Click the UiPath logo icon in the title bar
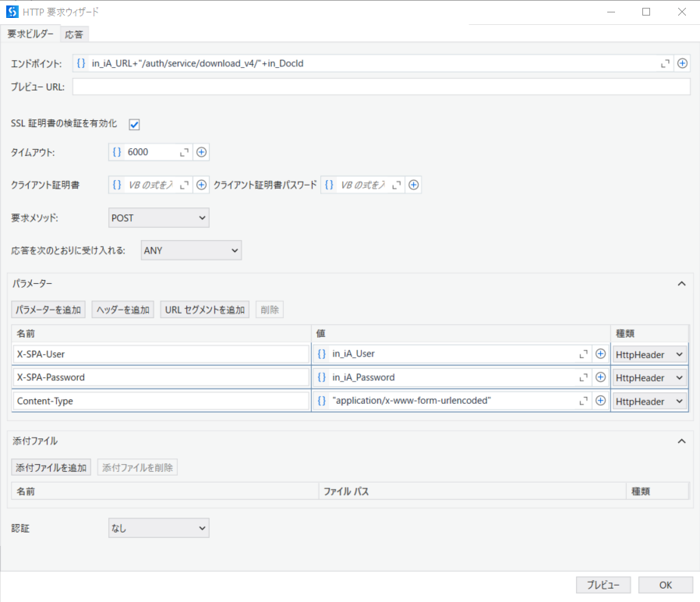 (11, 11)
